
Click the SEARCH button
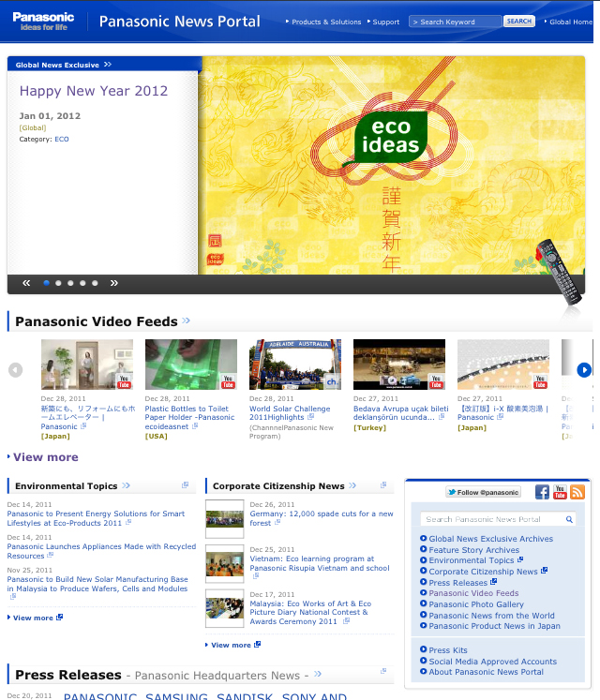point(519,21)
